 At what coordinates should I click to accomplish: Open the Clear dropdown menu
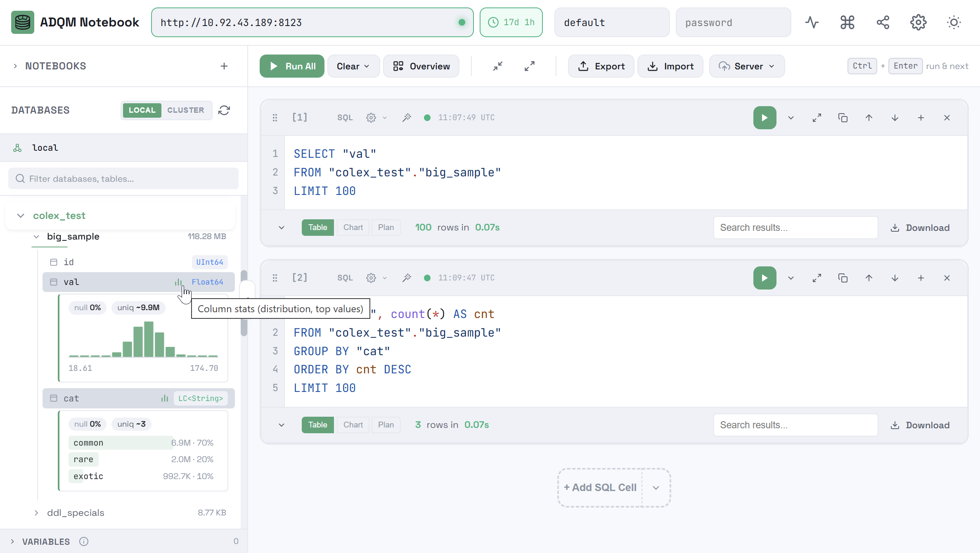click(x=353, y=66)
